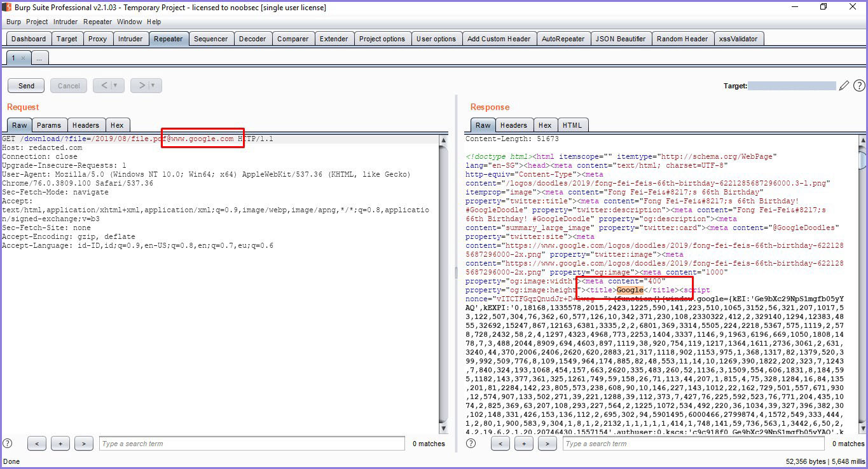Image resolution: width=868 pixels, height=469 pixels.
Task: Click the help icon below the Request panel
Action: point(6,443)
